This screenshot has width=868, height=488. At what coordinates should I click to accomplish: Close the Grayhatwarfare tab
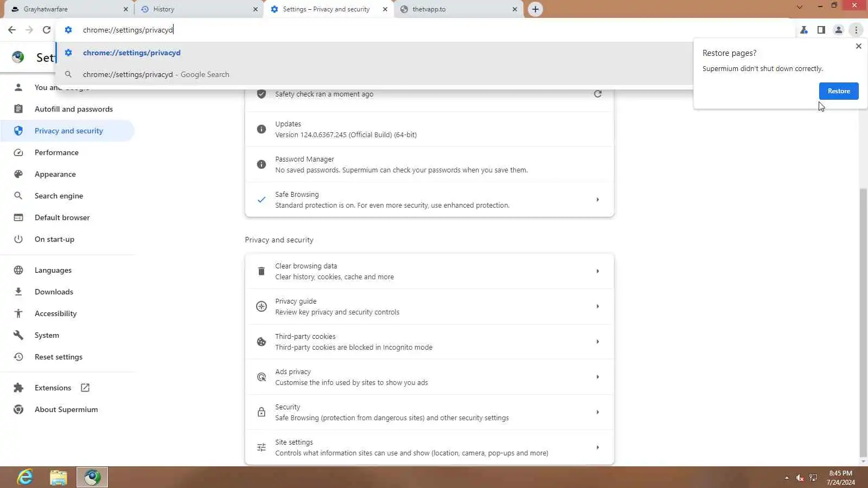[x=125, y=9]
